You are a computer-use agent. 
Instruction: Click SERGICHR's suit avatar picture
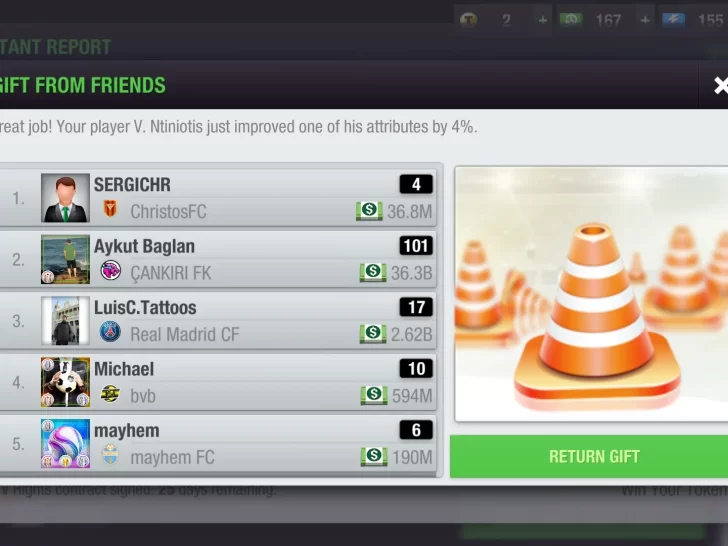(65, 198)
